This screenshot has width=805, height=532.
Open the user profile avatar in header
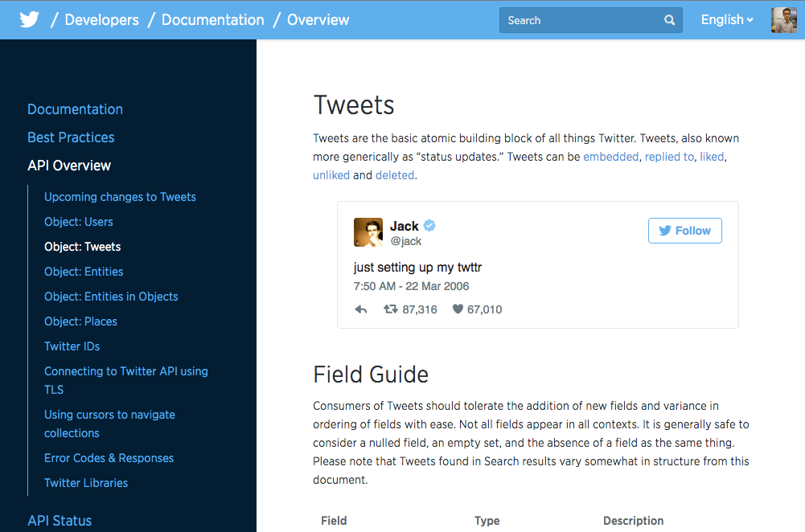[x=784, y=20]
